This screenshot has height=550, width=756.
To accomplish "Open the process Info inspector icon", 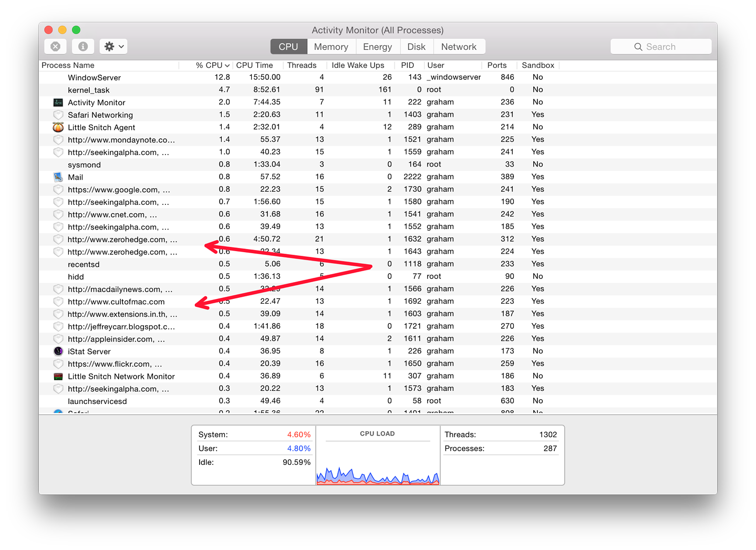I will point(82,46).
